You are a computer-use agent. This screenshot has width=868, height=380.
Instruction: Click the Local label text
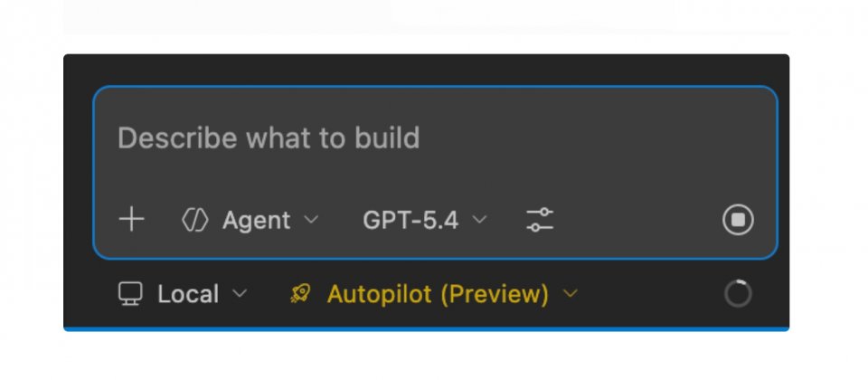click(188, 294)
